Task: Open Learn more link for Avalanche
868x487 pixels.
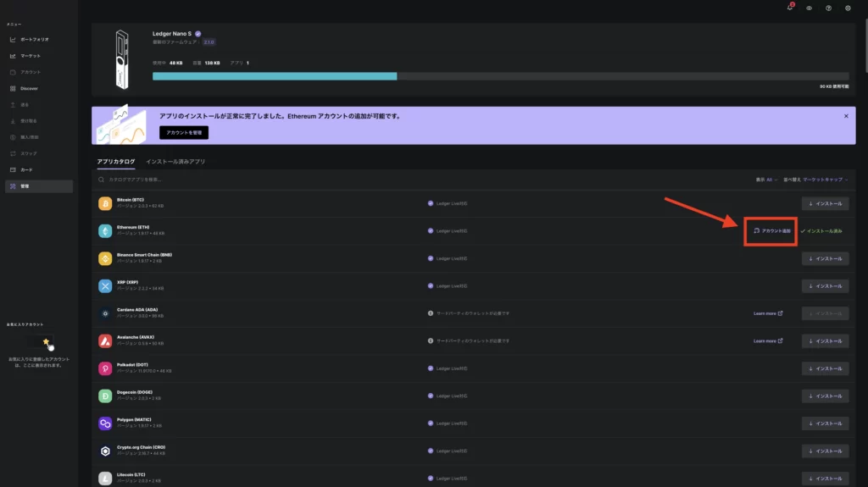Action: coord(768,340)
